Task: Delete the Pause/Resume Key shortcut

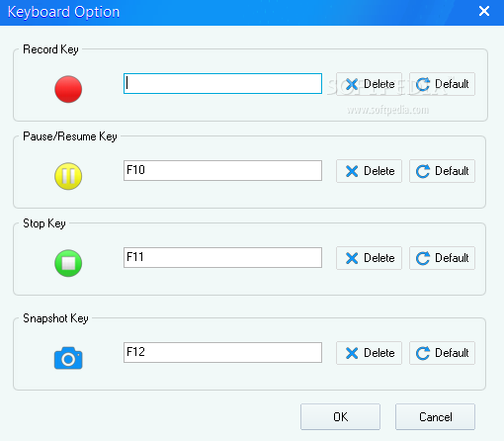Action: (369, 171)
